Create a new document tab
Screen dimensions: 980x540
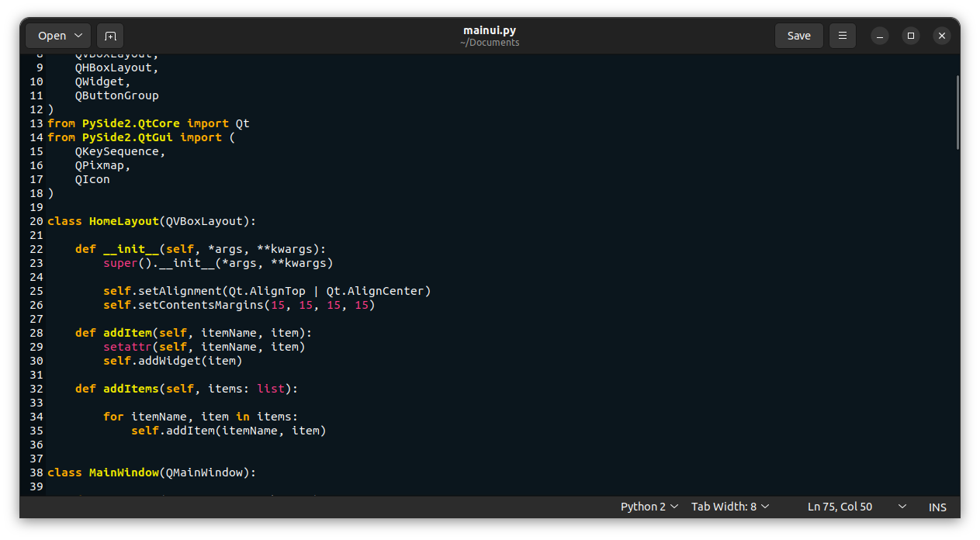coord(110,36)
